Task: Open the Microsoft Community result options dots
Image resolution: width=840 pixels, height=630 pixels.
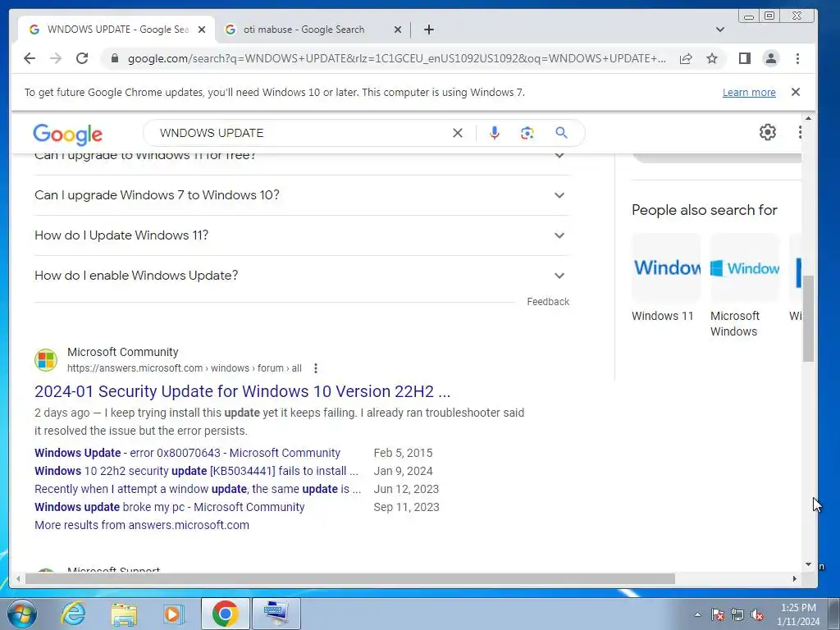Action: click(316, 368)
